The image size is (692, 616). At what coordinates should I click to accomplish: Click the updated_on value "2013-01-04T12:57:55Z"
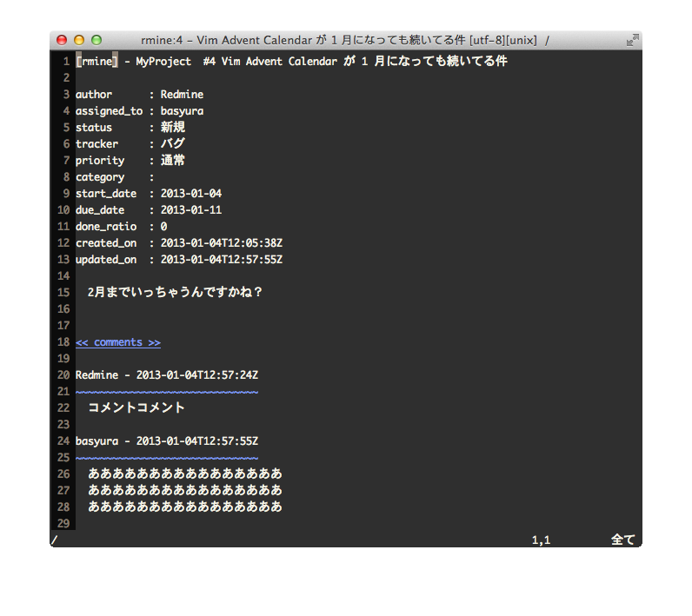(x=222, y=260)
